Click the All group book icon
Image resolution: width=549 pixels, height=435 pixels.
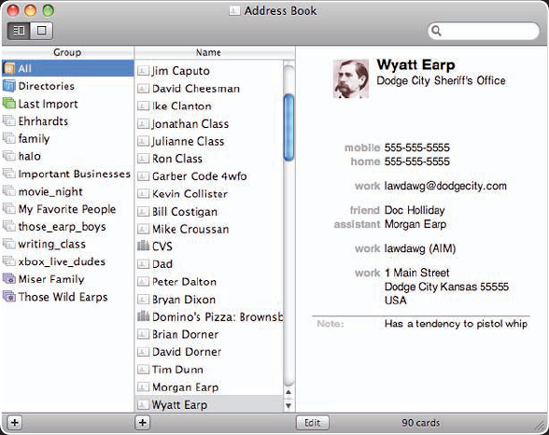point(9,68)
